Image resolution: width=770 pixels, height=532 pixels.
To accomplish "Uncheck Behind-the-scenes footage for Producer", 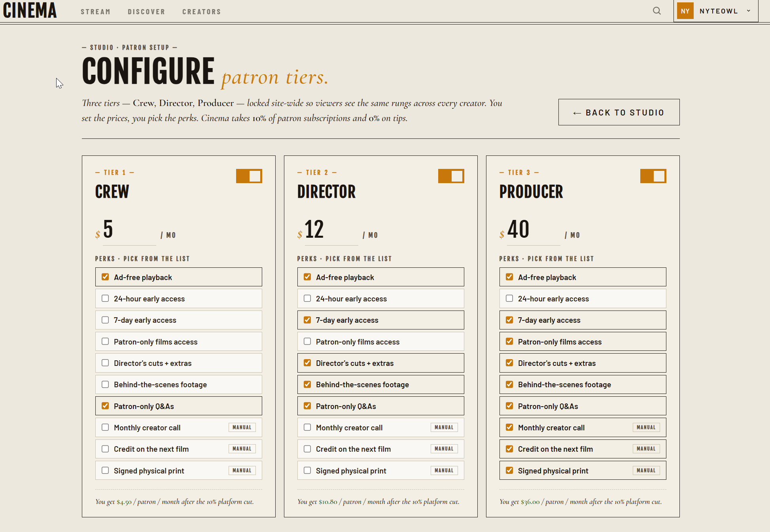I will [509, 384].
